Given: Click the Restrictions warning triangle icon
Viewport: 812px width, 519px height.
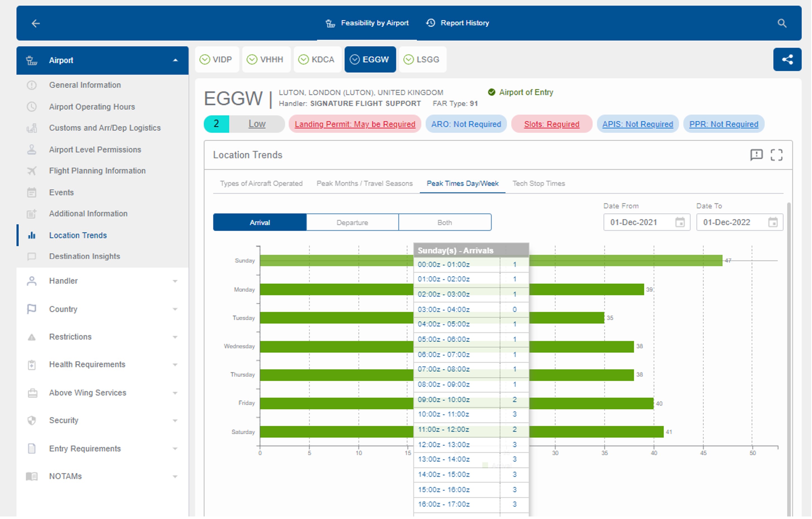Looking at the screenshot, I should tap(32, 337).
